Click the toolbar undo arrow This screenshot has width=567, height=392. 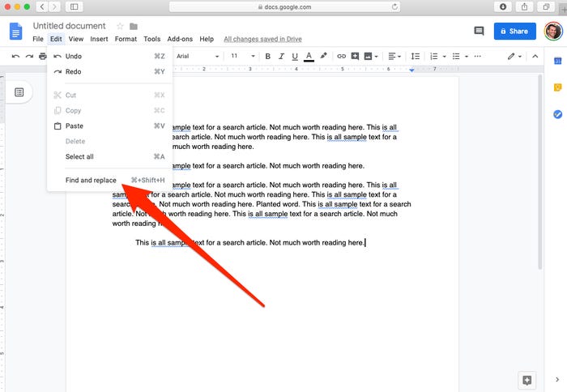[x=15, y=56]
